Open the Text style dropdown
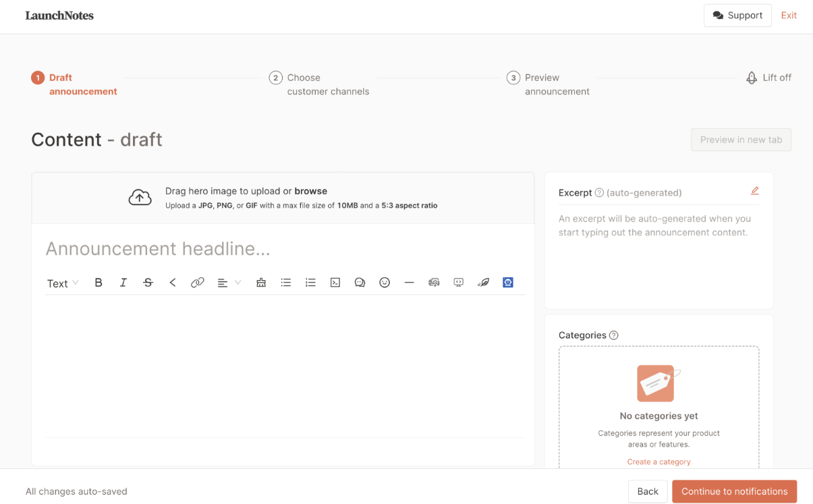This screenshot has width=813, height=504. pos(63,283)
